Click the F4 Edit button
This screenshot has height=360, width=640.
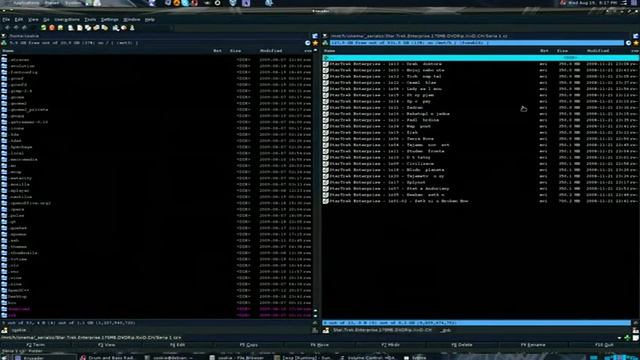(178, 345)
